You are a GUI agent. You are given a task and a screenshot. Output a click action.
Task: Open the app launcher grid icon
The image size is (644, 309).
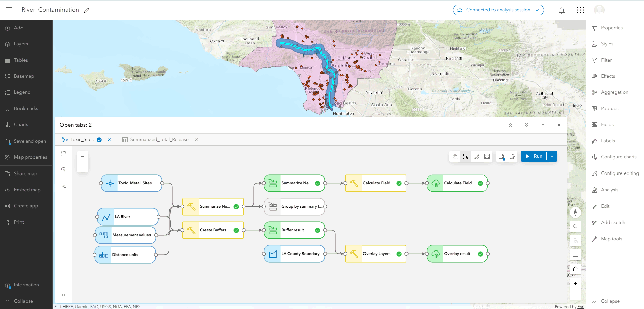pos(581,10)
